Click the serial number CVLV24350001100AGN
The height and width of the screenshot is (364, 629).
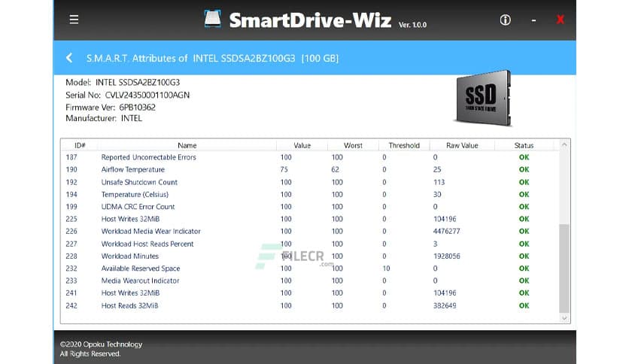pos(147,95)
